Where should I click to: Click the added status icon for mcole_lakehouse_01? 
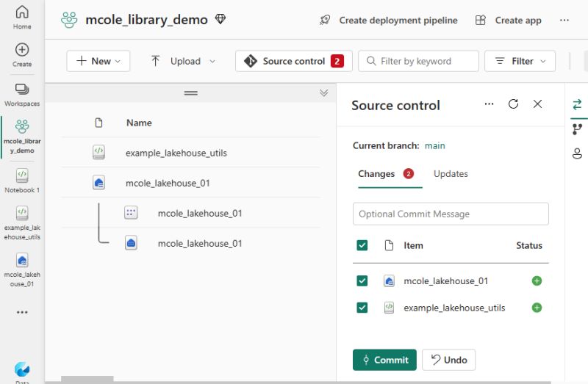537,280
